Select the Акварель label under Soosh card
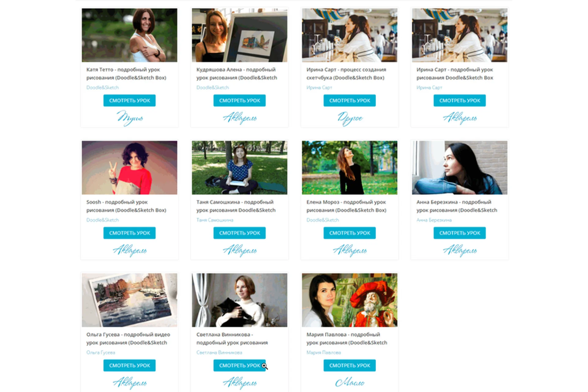This screenshot has height=392, width=588. tap(130, 251)
